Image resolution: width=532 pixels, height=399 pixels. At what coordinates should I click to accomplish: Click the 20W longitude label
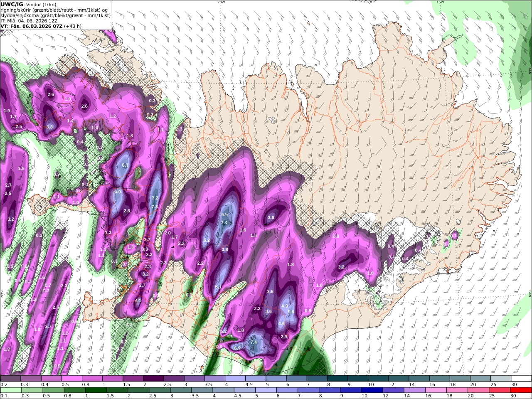[221, 2]
